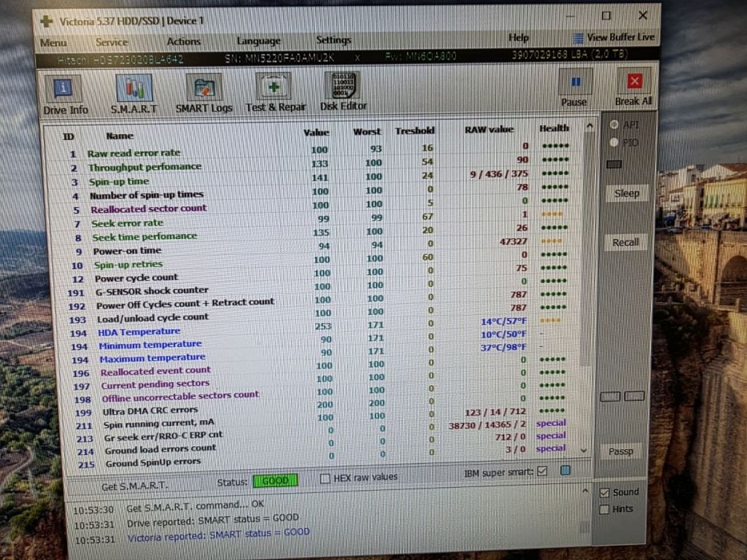Click the green GOOD status indicator
The height and width of the screenshot is (560, 747).
tap(275, 481)
